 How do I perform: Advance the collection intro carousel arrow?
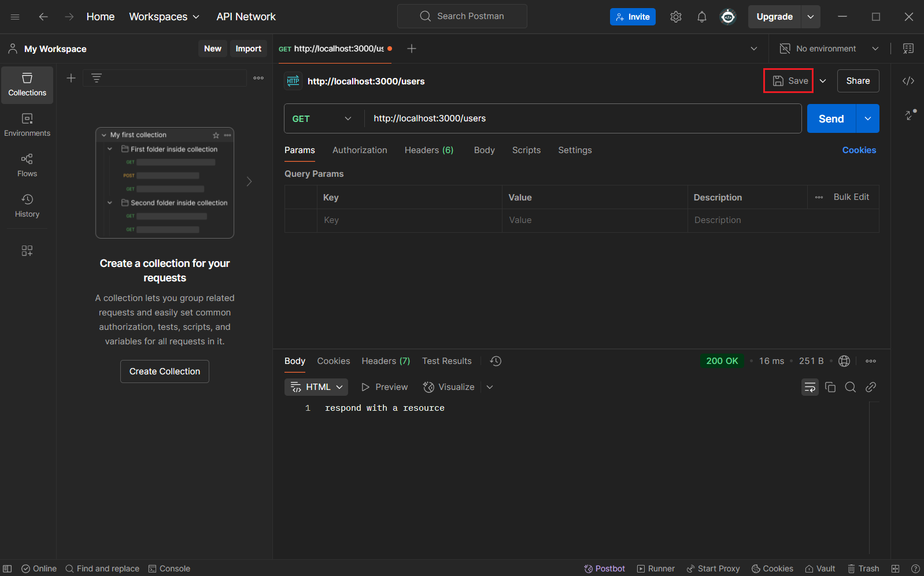249,181
